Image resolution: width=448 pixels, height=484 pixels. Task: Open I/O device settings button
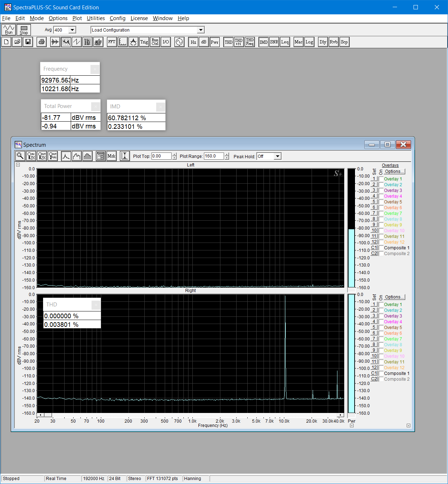(x=166, y=42)
